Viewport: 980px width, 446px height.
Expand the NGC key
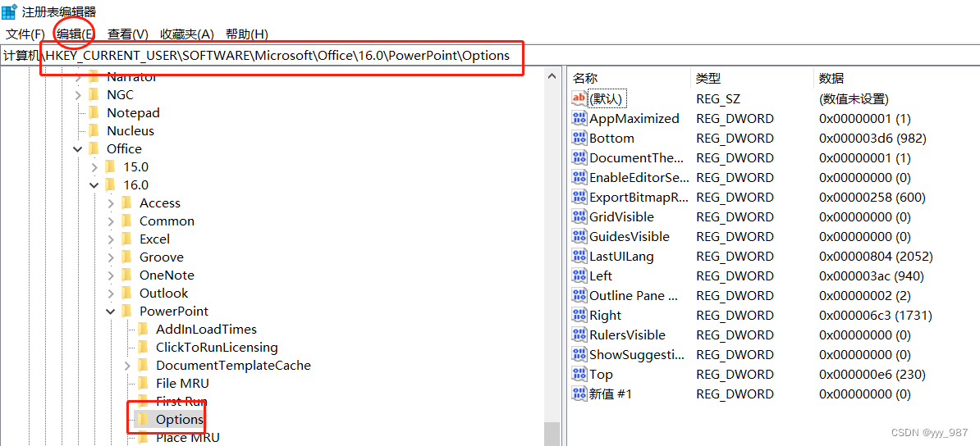[x=77, y=95]
